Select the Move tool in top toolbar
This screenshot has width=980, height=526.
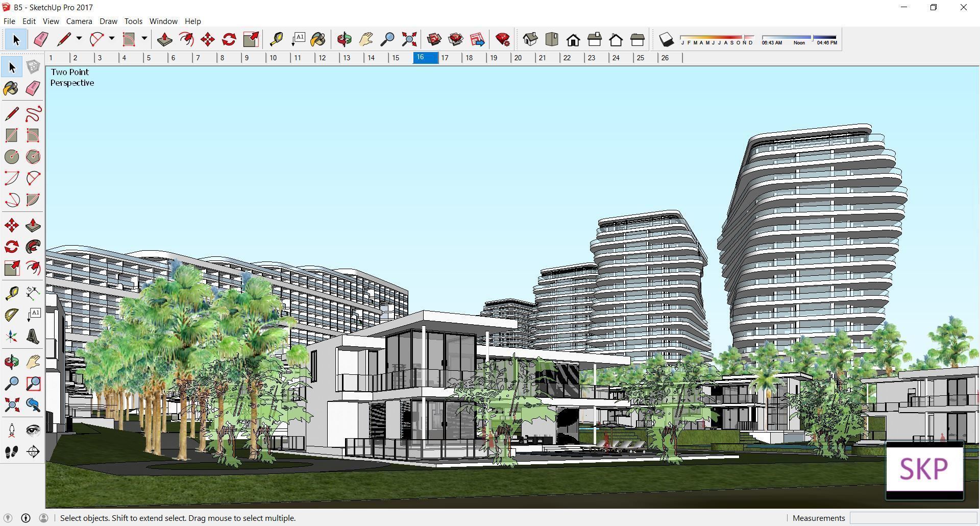(208, 39)
